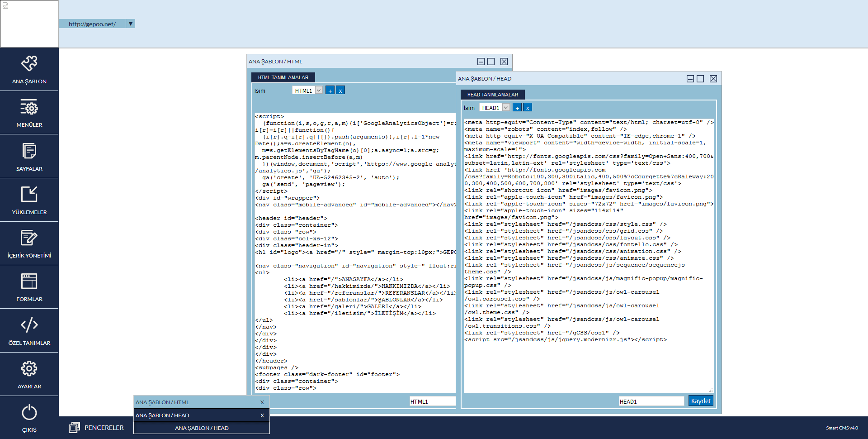Click the İsim label in the HTML window
This screenshot has width=868, height=439.
click(260, 91)
